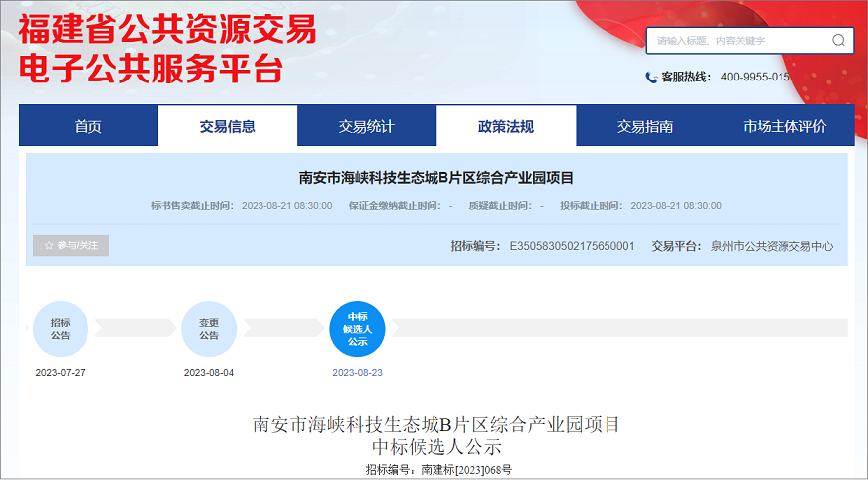This screenshot has height=480, width=868.
Task: Click the project title in the blue header panel
Action: point(436,178)
